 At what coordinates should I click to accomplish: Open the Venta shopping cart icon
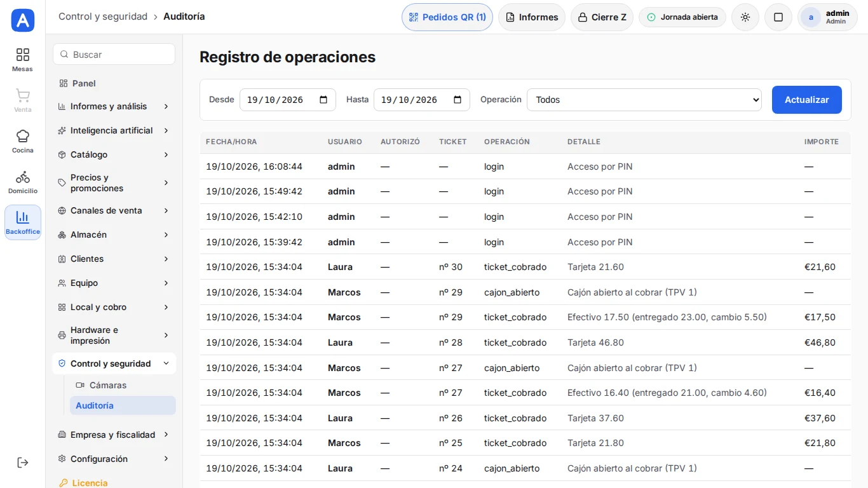tap(23, 95)
